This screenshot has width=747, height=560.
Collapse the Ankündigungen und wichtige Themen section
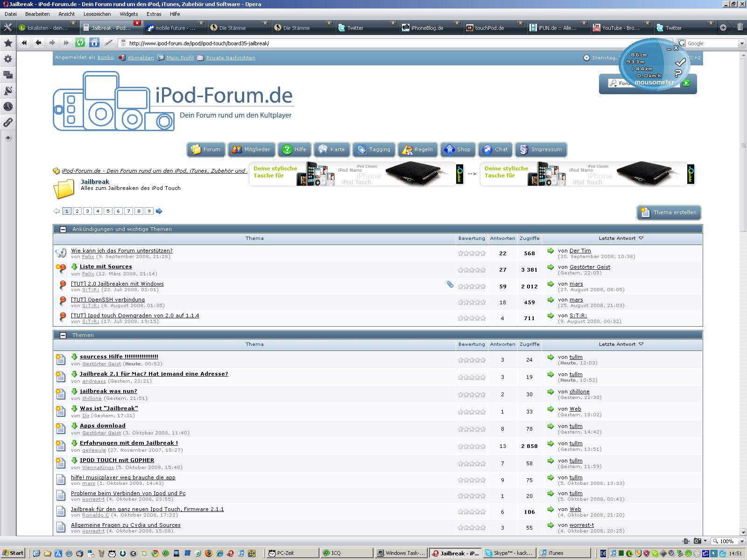(x=63, y=229)
